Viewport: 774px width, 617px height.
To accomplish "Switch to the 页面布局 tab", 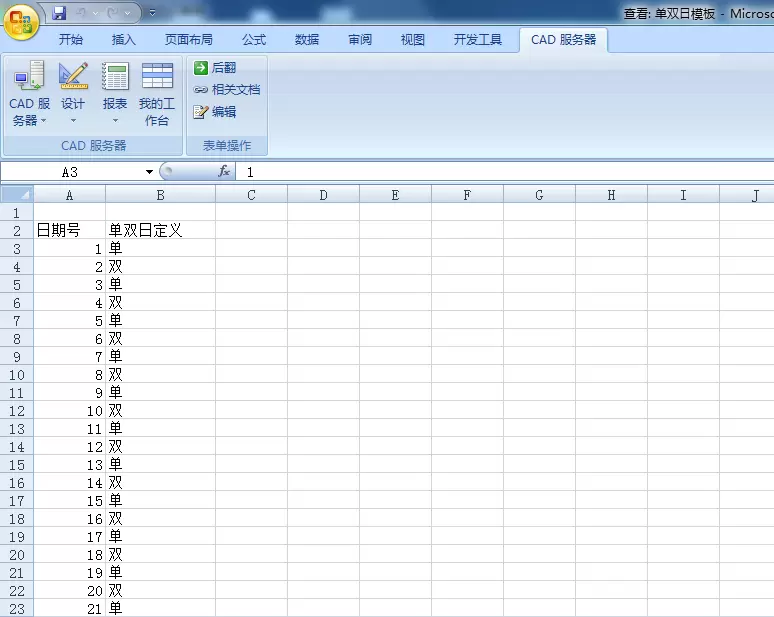I will pyautogui.click(x=189, y=40).
